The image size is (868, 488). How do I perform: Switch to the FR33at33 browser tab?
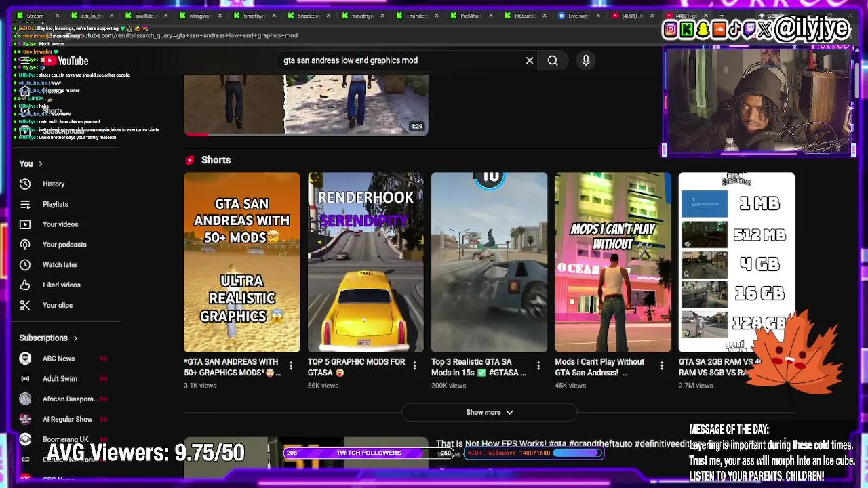[526, 16]
